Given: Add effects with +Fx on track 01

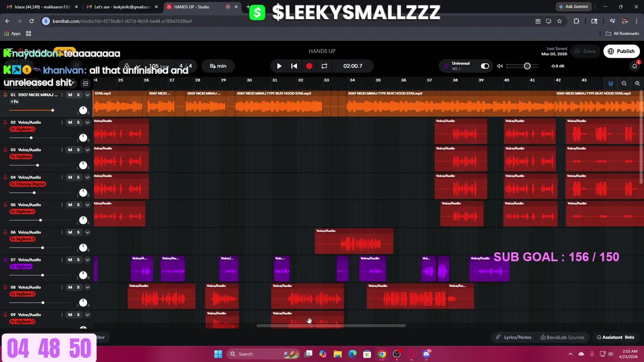Looking at the screenshot, I should pyautogui.click(x=15, y=102).
